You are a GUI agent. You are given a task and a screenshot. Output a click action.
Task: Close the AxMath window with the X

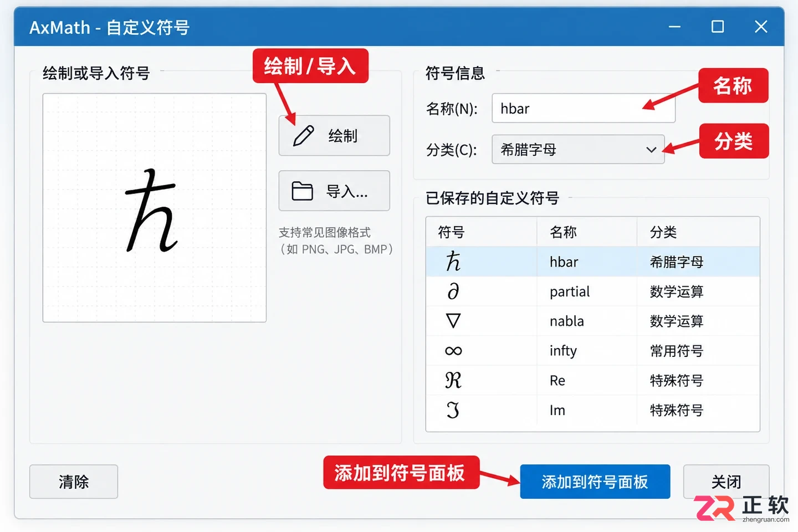(x=761, y=27)
